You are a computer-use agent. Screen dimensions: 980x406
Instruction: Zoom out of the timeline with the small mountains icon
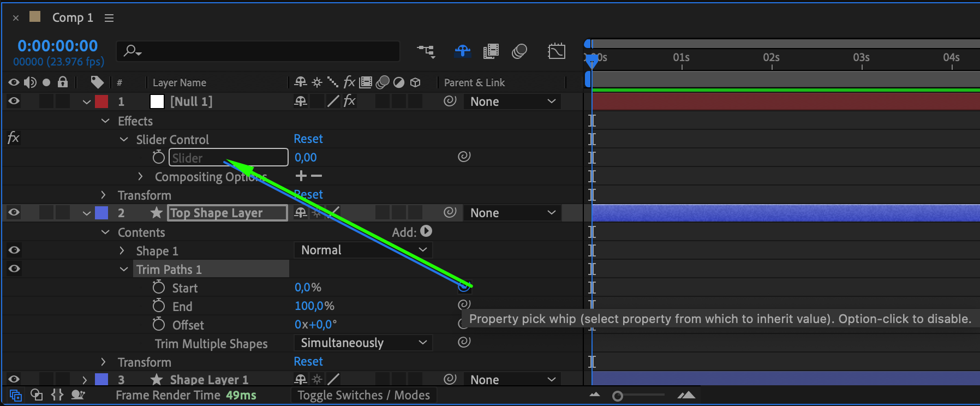pyautogui.click(x=595, y=395)
